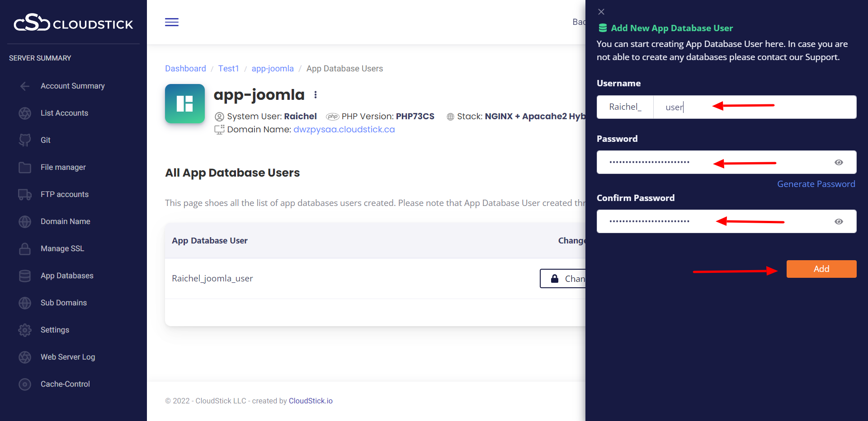This screenshot has height=421, width=868.
Task: Click the File manager folder icon
Action: (x=25, y=168)
